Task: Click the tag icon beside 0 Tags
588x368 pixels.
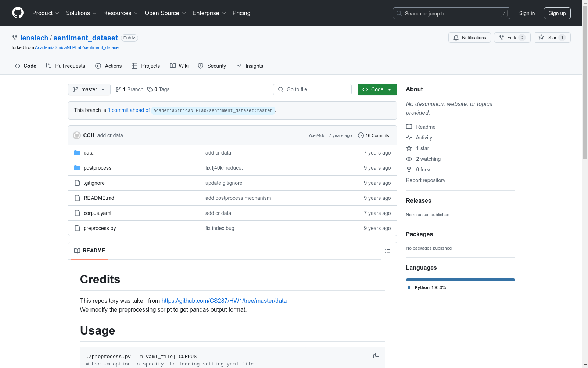Action: point(150,89)
